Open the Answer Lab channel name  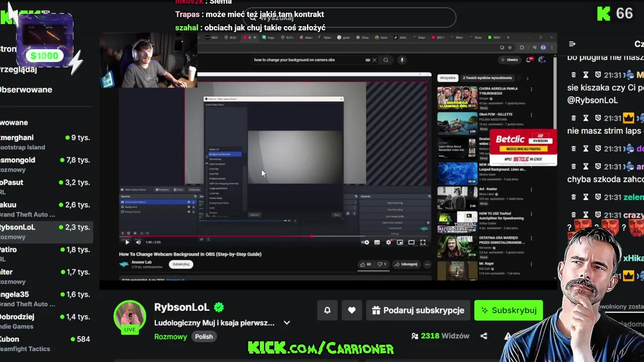click(x=141, y=262)
